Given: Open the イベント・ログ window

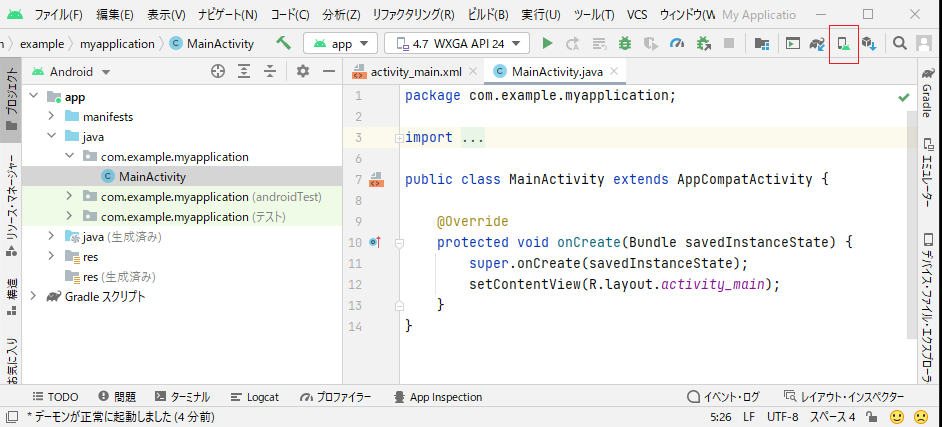Looking at the screenshot, I should (x=724, y=397).
